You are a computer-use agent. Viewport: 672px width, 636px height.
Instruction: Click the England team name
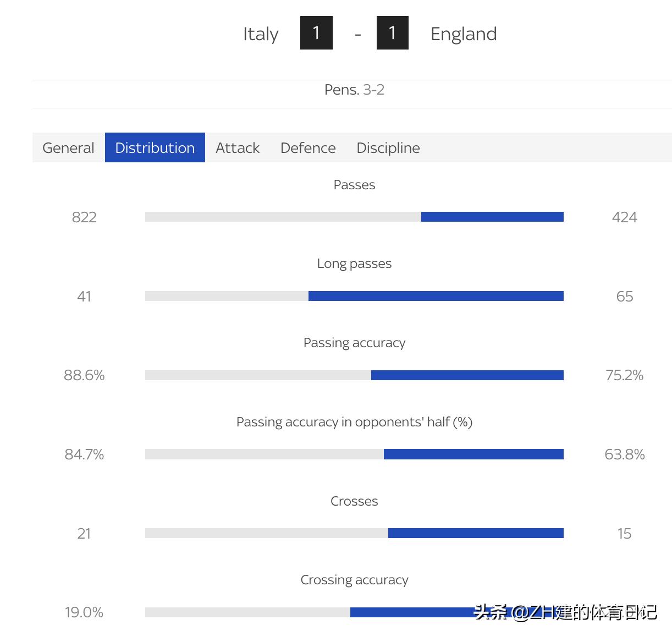coord(464,34)
